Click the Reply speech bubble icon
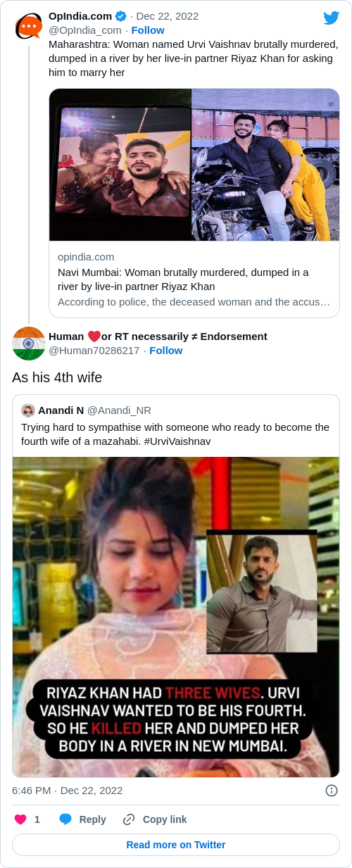 (65, 819)
